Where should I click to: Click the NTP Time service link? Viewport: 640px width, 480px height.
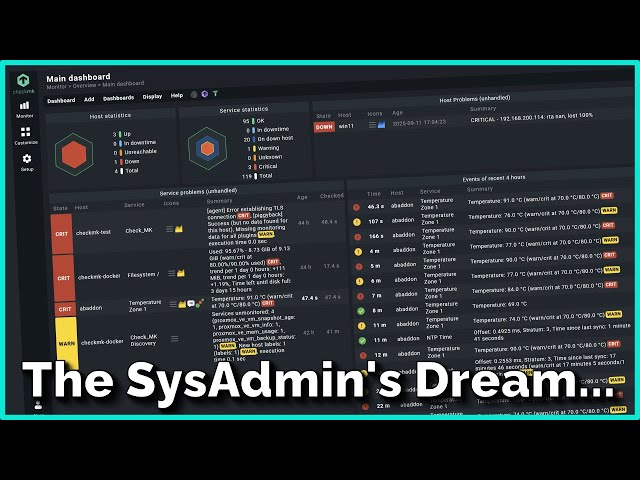point(440,338)
